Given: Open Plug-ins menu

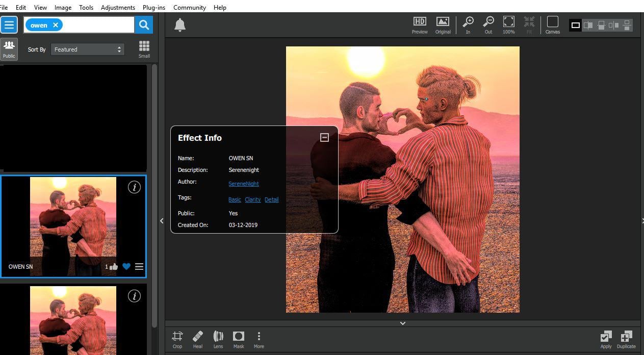Looking at the screenshot, I should (154, 8).
